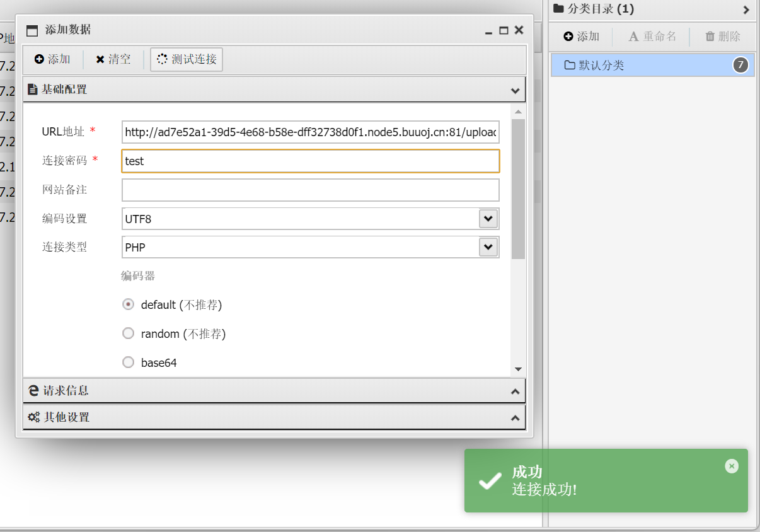Click the browser icon beside 请求信息

[34, 391]
